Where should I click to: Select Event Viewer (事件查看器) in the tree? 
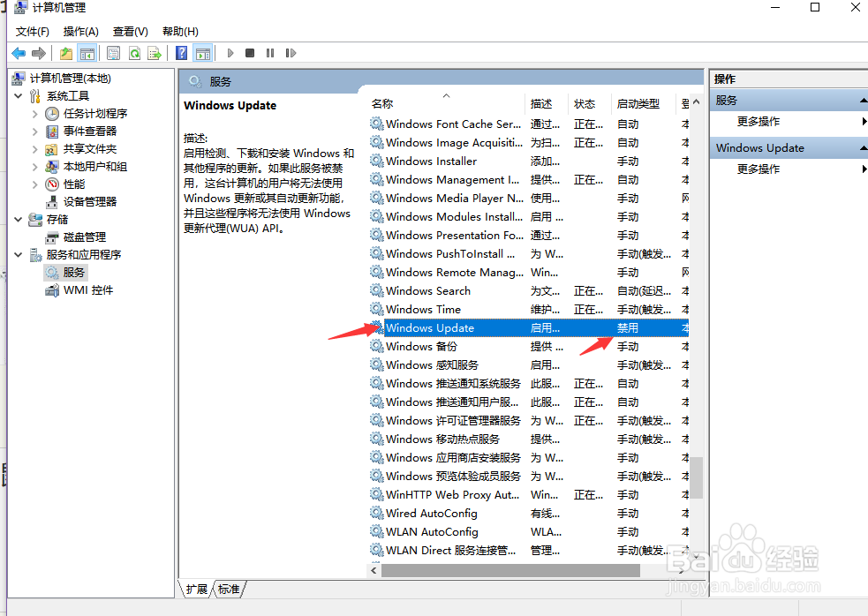click(x=90, y=131)
